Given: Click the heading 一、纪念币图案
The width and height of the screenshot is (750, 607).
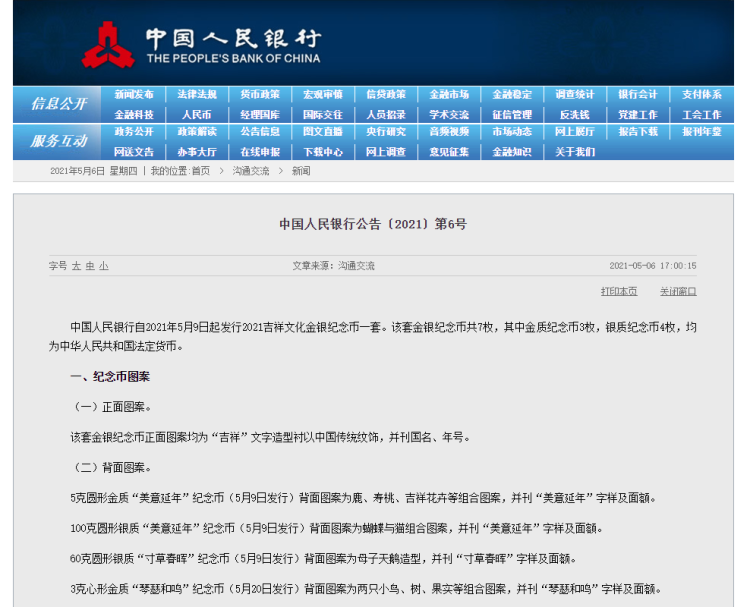Looking at the screenshot, I should tap(110, 377).
